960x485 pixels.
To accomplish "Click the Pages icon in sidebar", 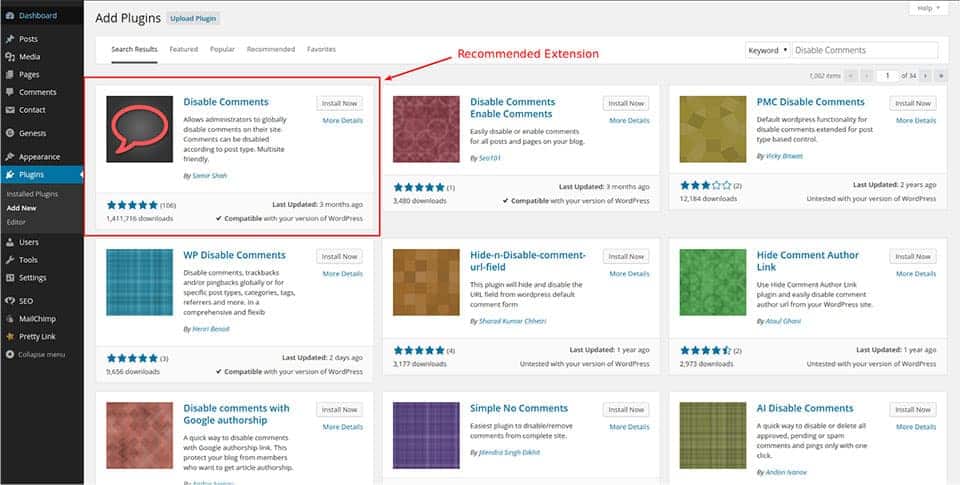I will pyautogui.click(x=10, y=75).
